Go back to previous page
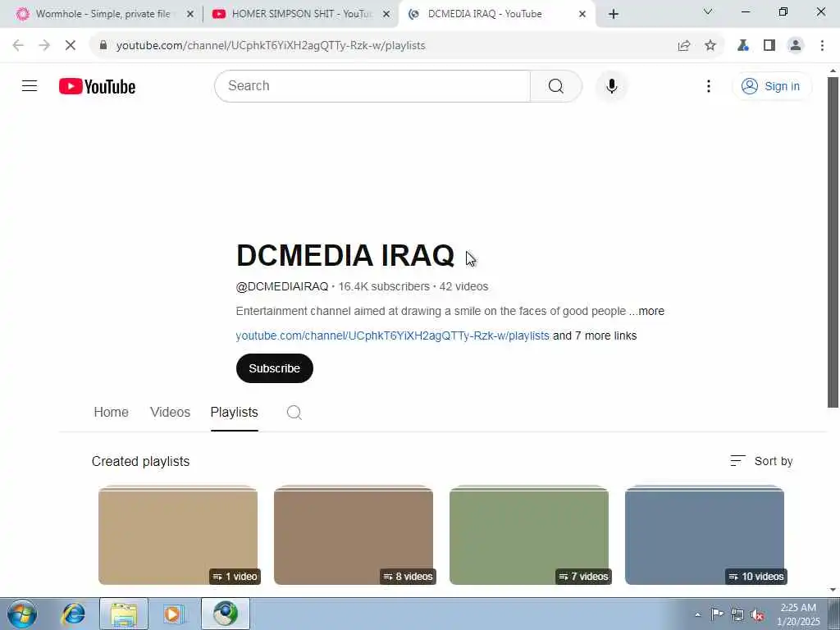This screenshot has height=630, width=840. [x=18, y=46]
